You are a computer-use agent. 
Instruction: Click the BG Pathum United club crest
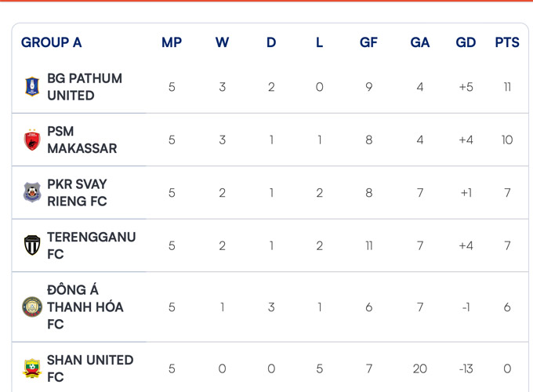[32, 87]
